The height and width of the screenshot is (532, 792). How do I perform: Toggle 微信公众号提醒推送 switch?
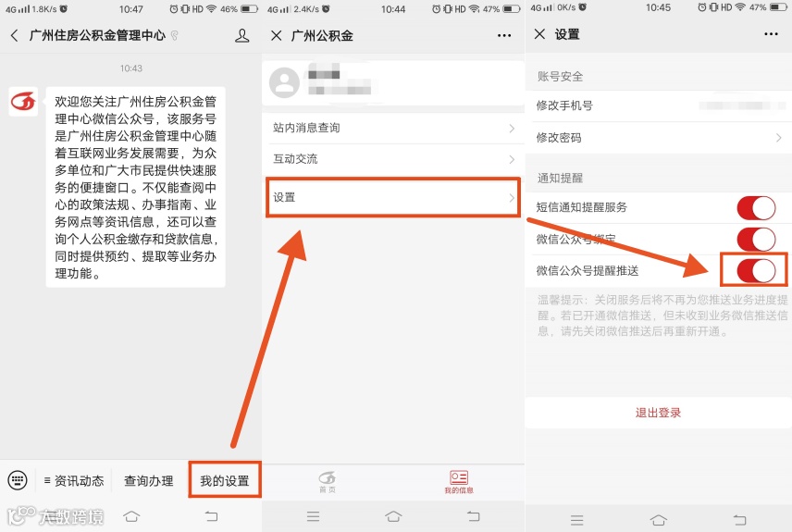click(x=756, y=271)
